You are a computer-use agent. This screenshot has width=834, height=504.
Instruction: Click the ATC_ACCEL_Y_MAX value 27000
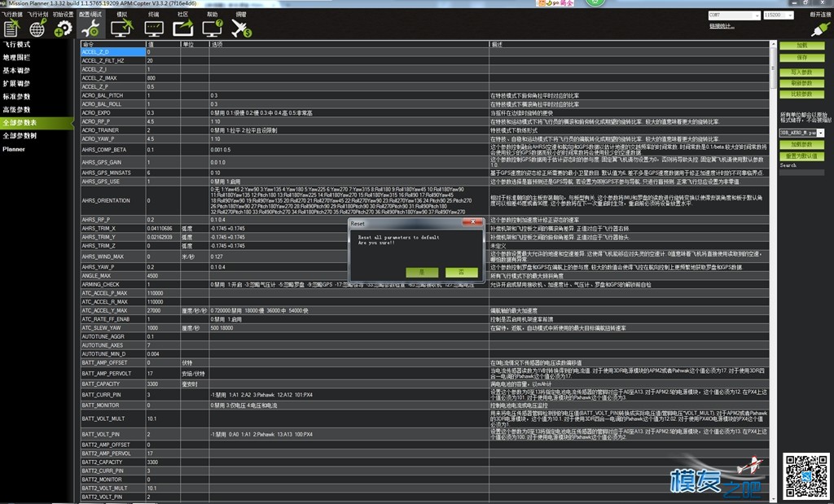point(154,310)
